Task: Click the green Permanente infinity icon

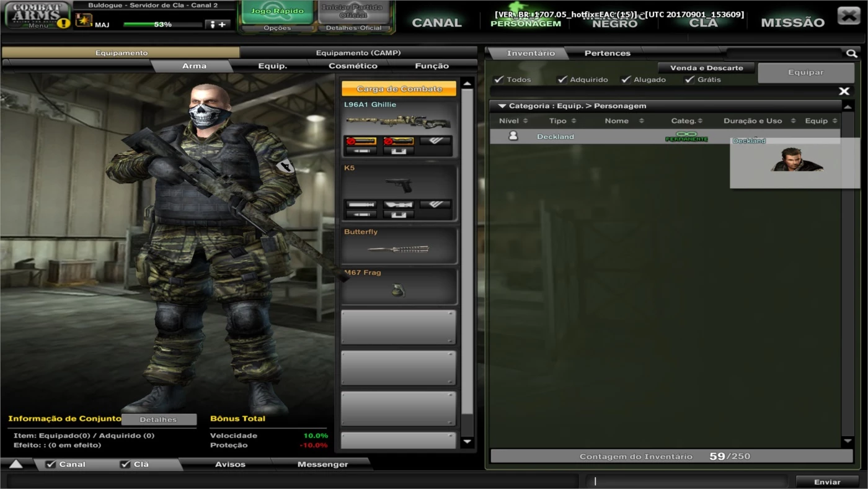Action: point(686,136)
